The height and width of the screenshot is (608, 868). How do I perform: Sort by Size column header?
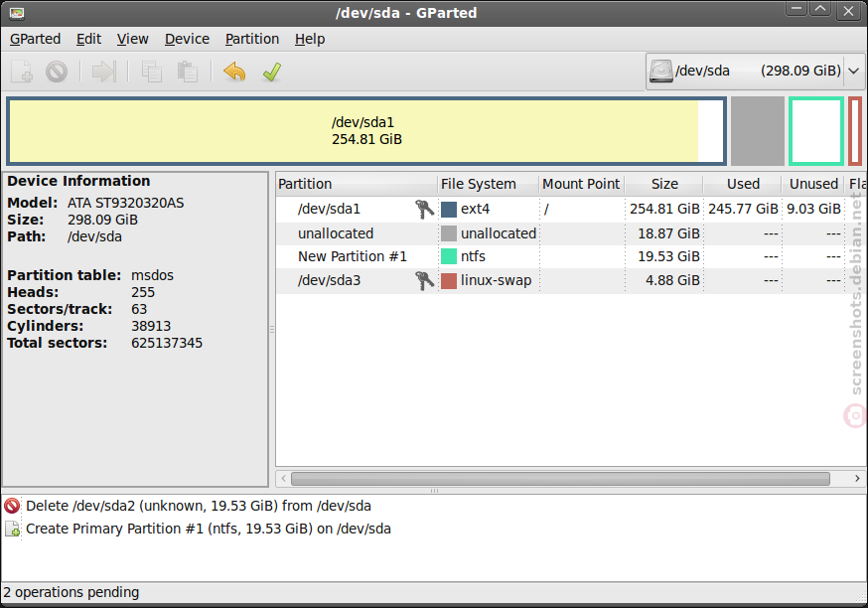pyautogui.click(x=663, y=184)
